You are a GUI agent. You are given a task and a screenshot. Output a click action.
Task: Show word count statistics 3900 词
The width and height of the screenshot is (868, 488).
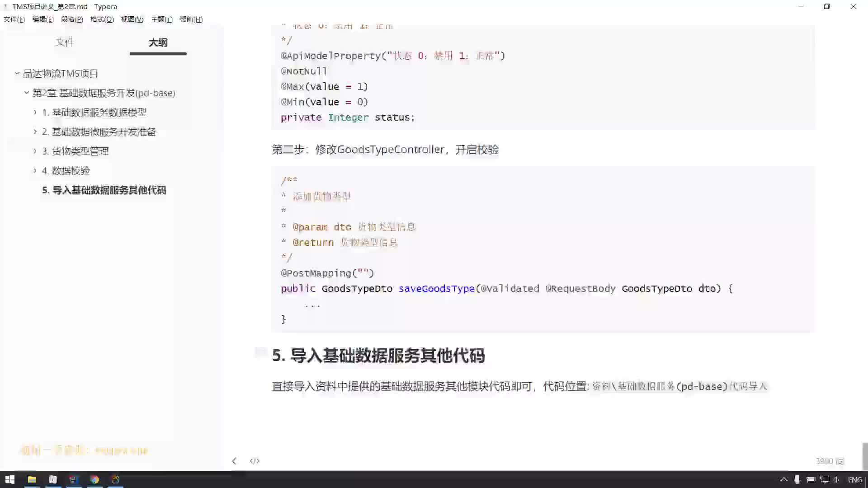pyautogui.click(x=830, y=461)
